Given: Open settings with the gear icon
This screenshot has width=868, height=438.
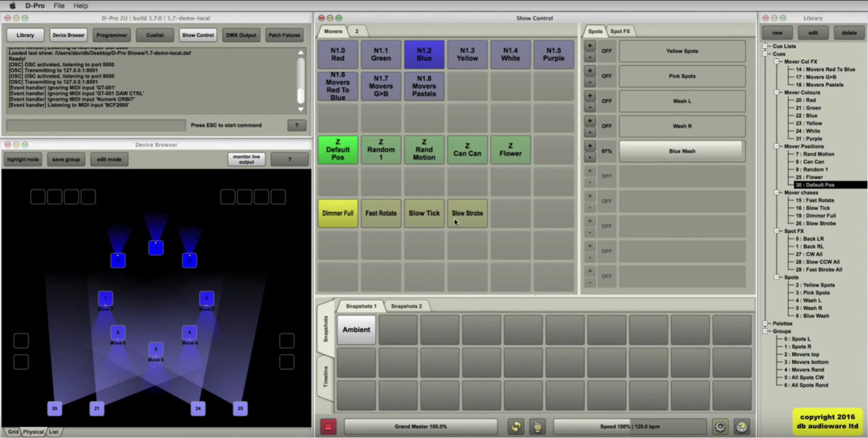Looking at the screenshot, I should tap(720, 427).
